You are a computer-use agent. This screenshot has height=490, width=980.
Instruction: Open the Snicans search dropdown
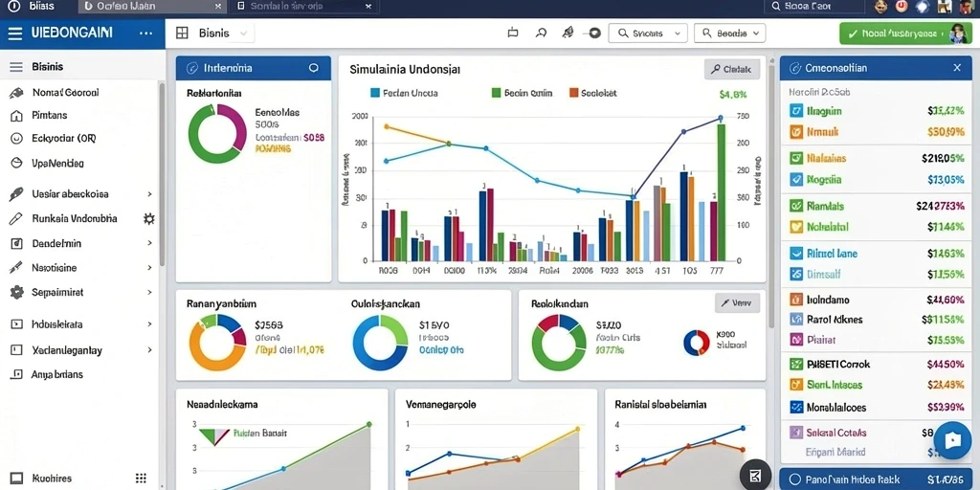tap(648, 33)
